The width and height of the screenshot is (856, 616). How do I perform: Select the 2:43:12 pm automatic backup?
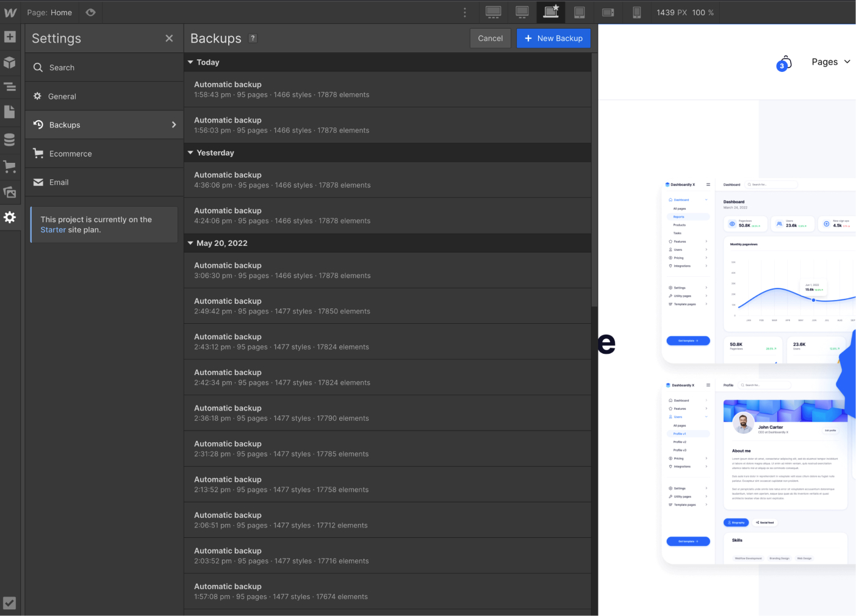tap(387, 342)
